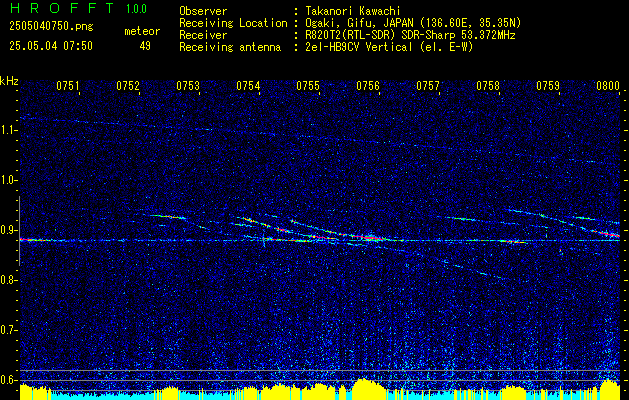The image size is (629, 400).
Task: Click the HROFFT program title
Action: pyautogui.click(x=61, y=8)
